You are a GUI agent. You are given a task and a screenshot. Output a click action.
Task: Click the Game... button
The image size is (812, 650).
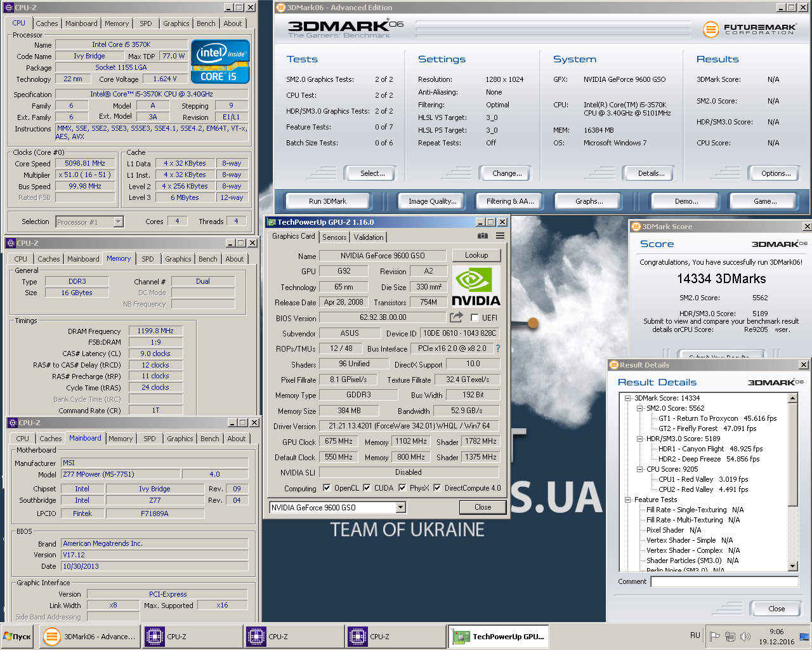tap(765, 201)
